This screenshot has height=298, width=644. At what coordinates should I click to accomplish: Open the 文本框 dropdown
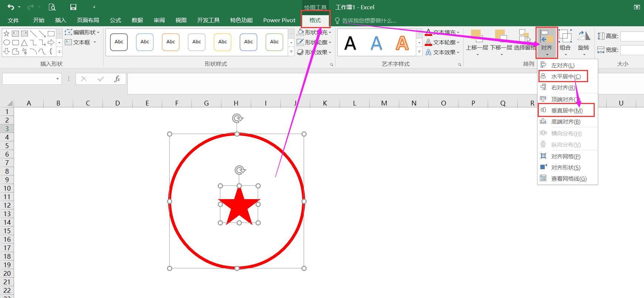81,42
